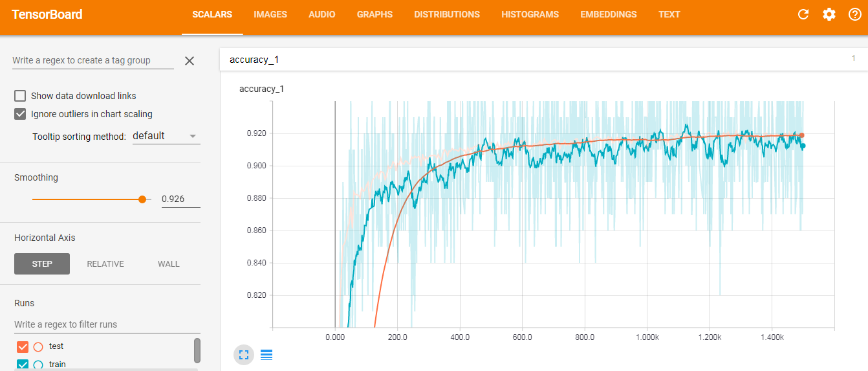The width and height of the screenshot is (868, 371).
Task: Click the accuracy_1 chart title
Action: (x=261, y=89)
